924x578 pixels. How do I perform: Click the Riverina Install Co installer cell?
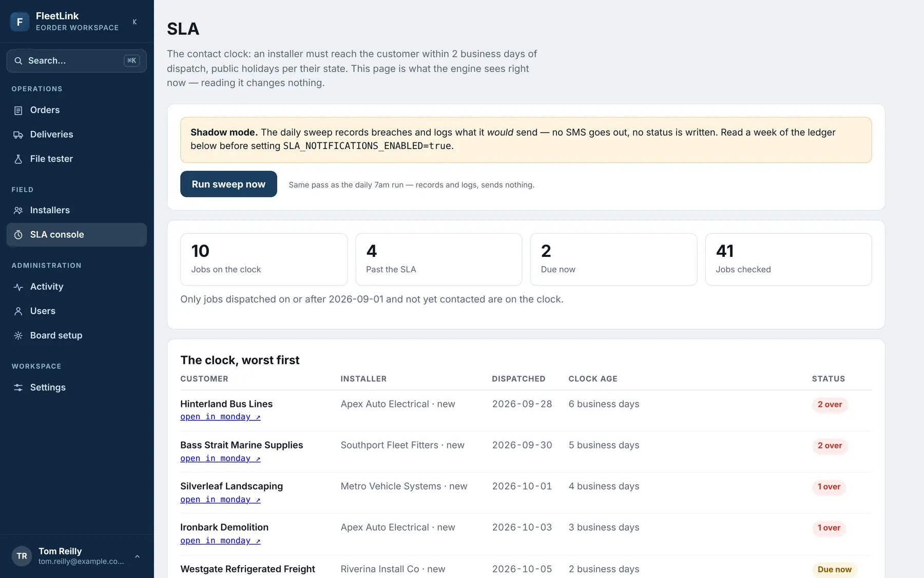click(x=393, y=569)
